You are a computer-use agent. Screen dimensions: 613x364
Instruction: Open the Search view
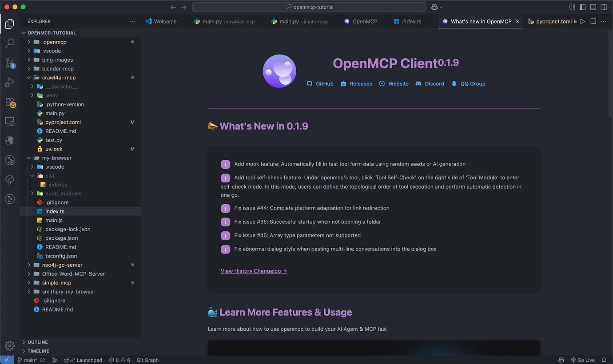[x=10, y=43]
